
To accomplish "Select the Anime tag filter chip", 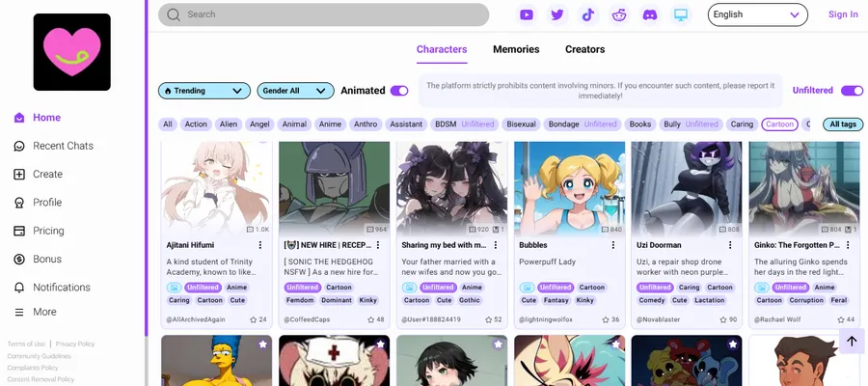I will [x=331, y=124].
